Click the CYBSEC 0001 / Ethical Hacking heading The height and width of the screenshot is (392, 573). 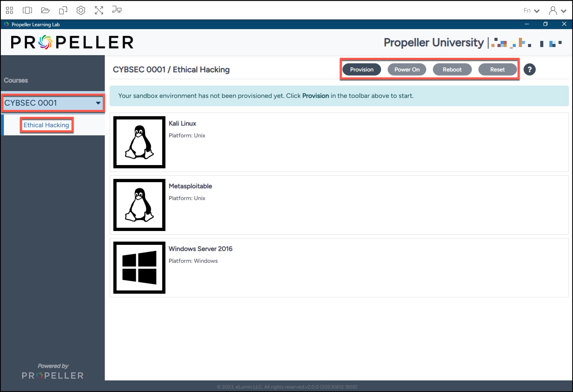point(171,70)
